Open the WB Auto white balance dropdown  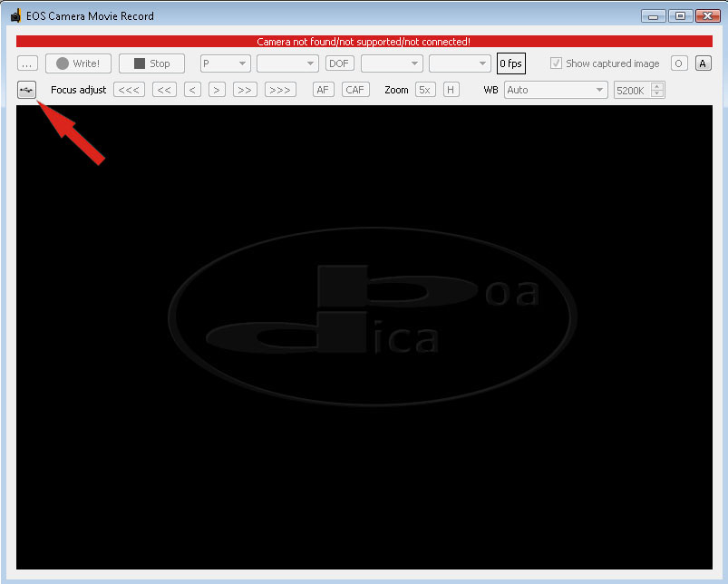click(x=556, y=90)
